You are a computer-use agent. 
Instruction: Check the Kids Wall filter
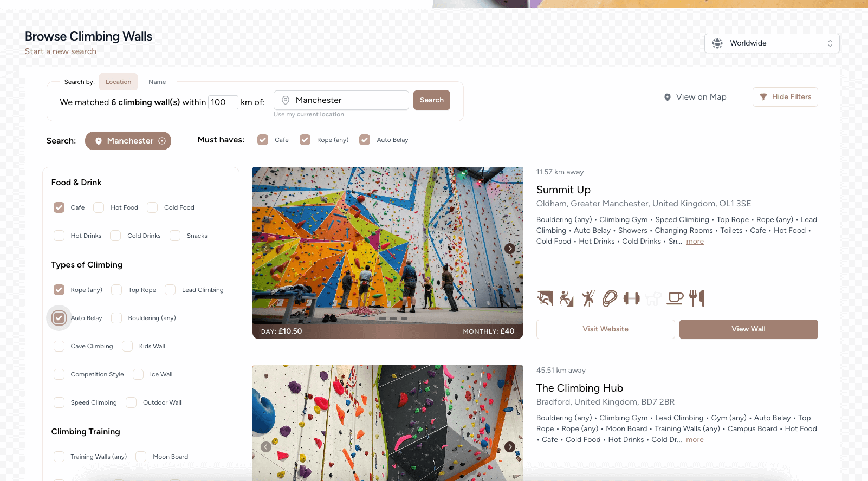pos(127,346)
